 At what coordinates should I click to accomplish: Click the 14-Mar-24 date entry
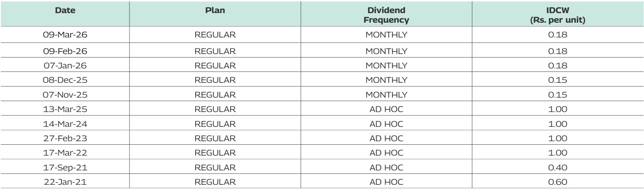(x=65, y=124)
